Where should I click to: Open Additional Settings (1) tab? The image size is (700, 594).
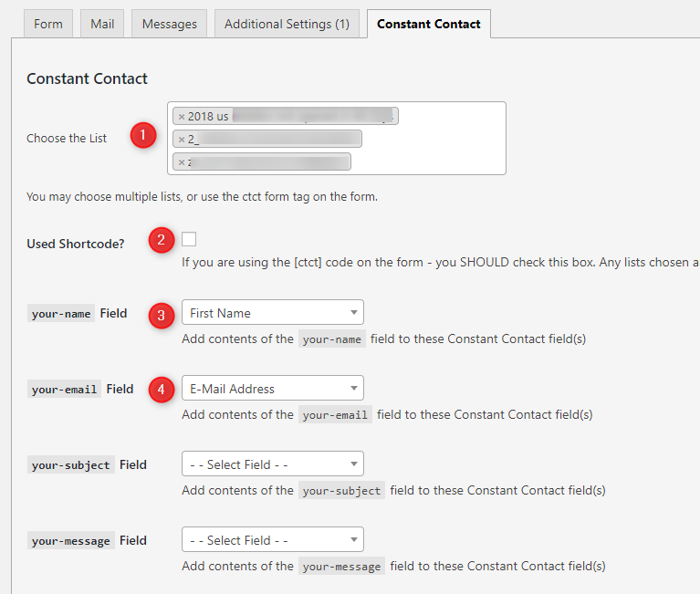(287, 24)
